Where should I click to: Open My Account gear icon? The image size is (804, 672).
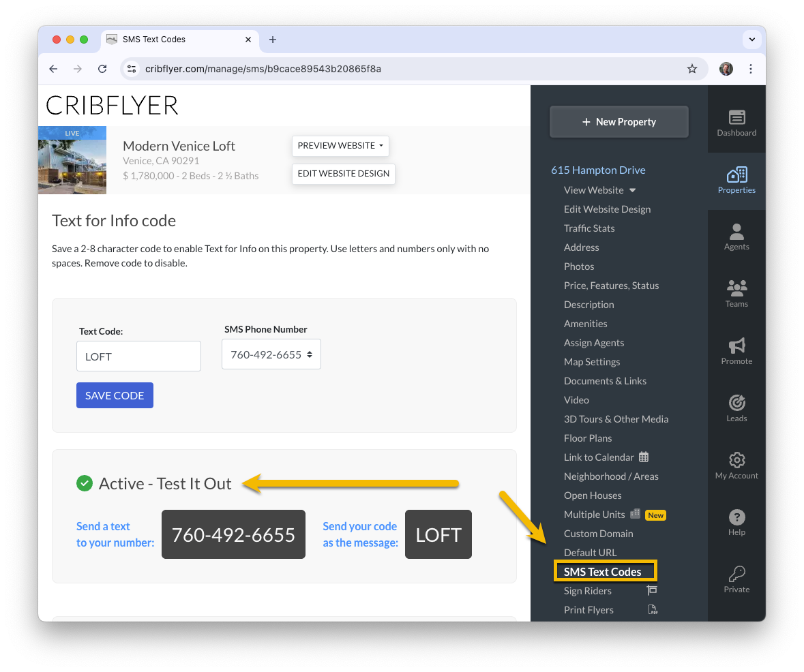point(736,460)
